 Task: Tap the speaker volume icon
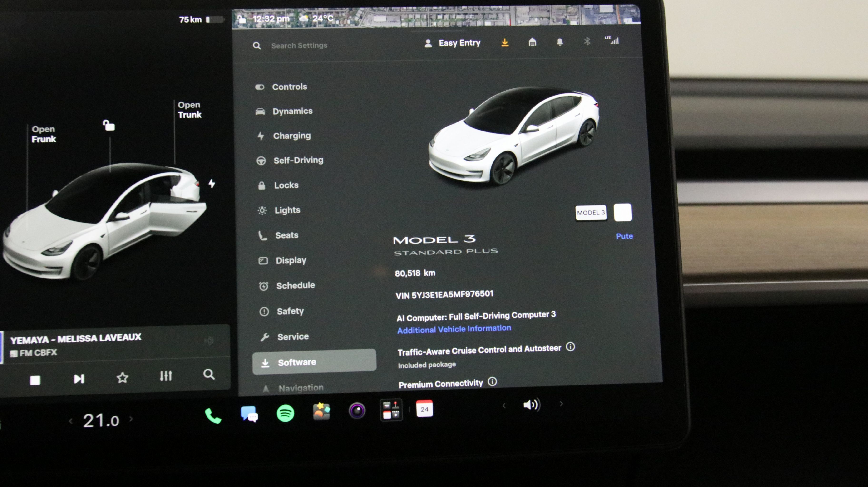(x=532, y=405)
